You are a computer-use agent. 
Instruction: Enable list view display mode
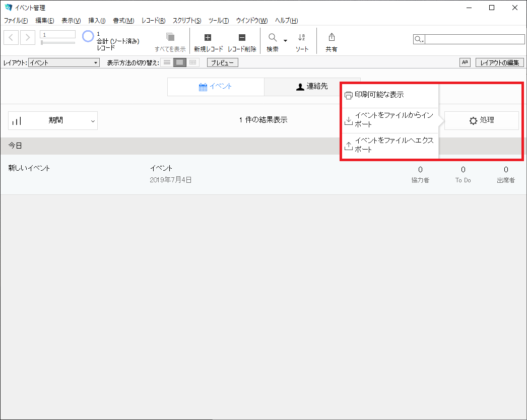click(180, 62)
